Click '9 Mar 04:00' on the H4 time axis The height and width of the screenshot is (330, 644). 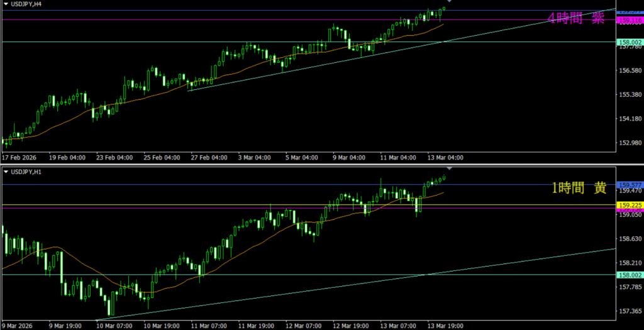(350, 157)
